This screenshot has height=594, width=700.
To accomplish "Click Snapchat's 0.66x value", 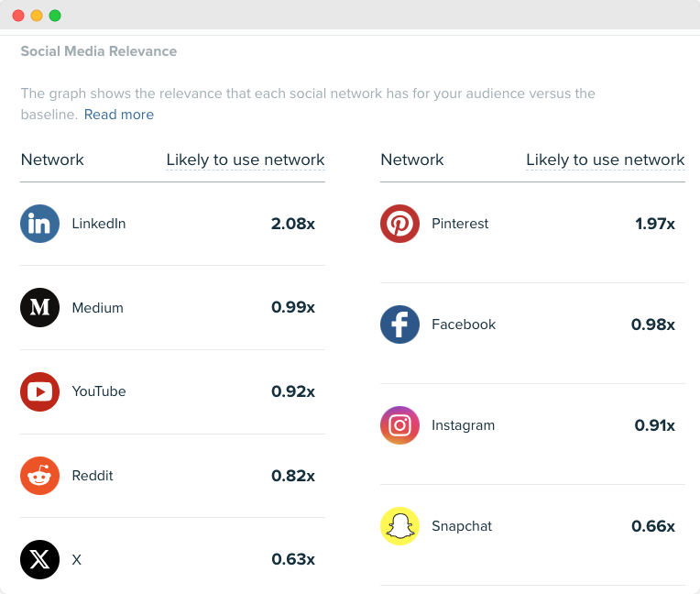I will [652, 526].
